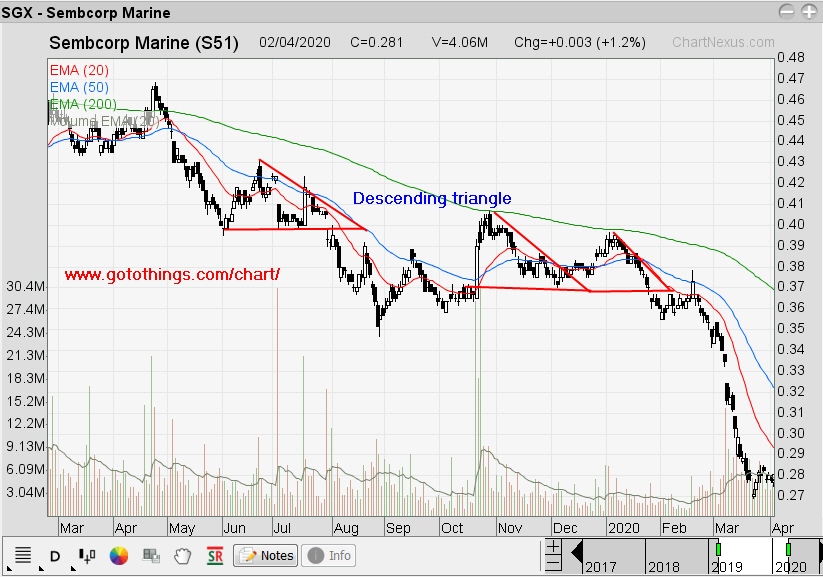Open the color wheel settings
The image size is (823, 577).
[x=119, y=555]
